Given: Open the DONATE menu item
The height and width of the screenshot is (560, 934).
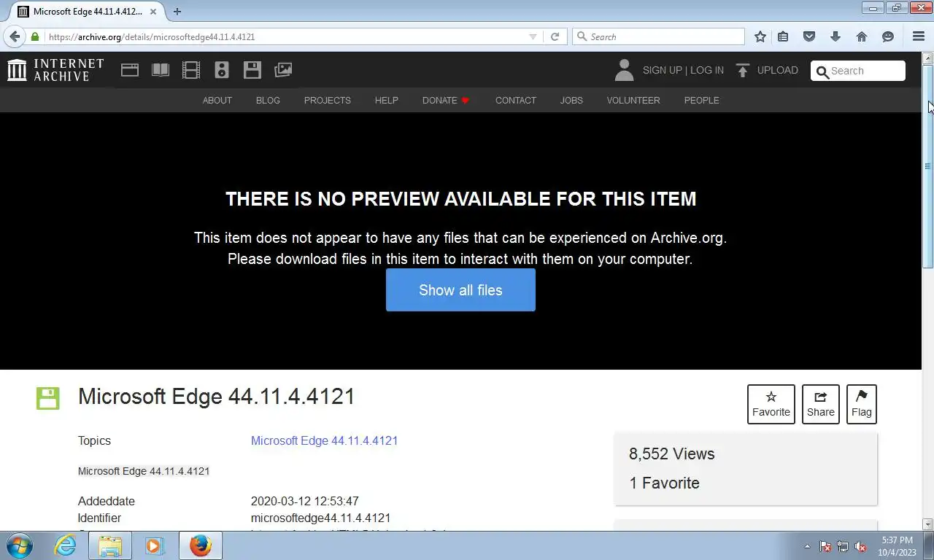Looking at the screenshot, I should [x=446, y=101].
